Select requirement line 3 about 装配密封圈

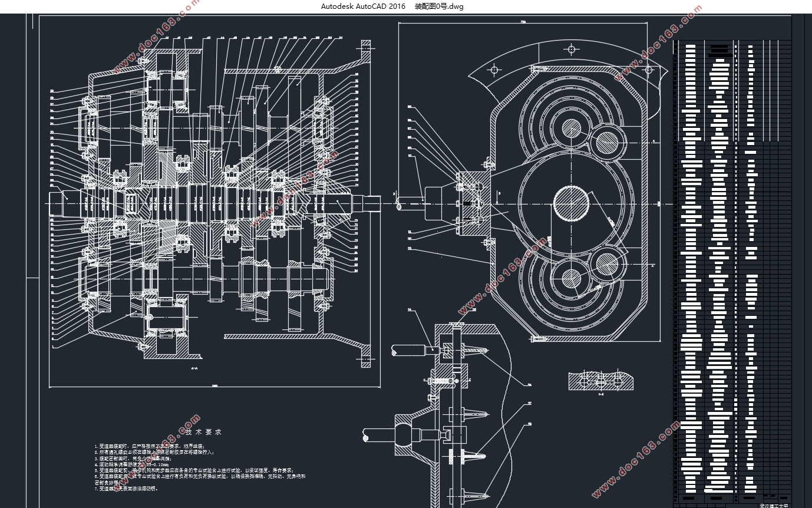tap(133, 458)
